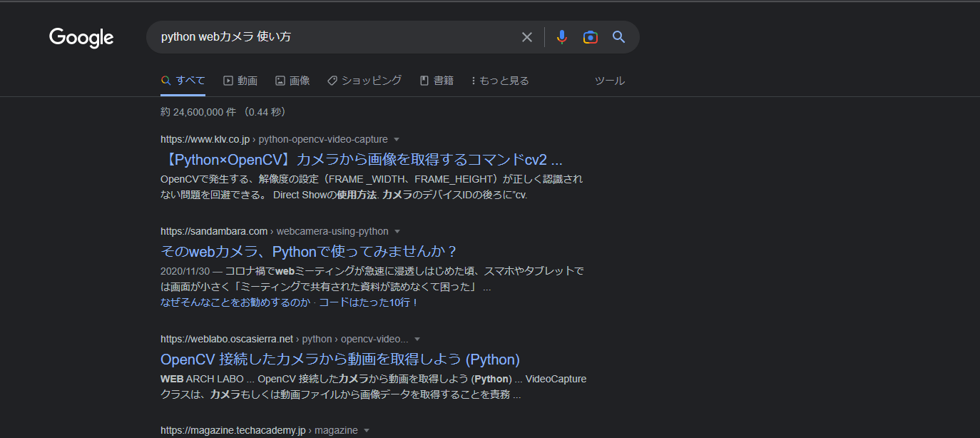Open the 【Python×OpenCV】 camera image result
Viewport: 980px width, 438px height.
[x=362, y=159]
